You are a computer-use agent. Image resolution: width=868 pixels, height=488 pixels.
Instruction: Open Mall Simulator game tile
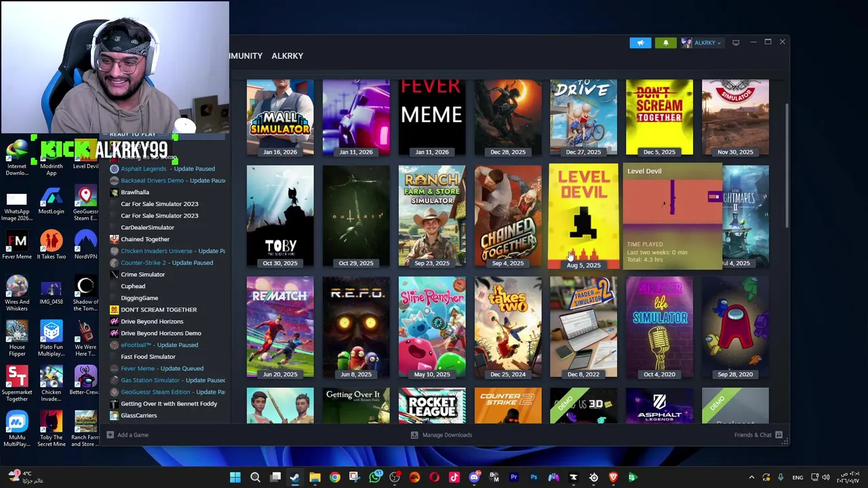point(280,117)
